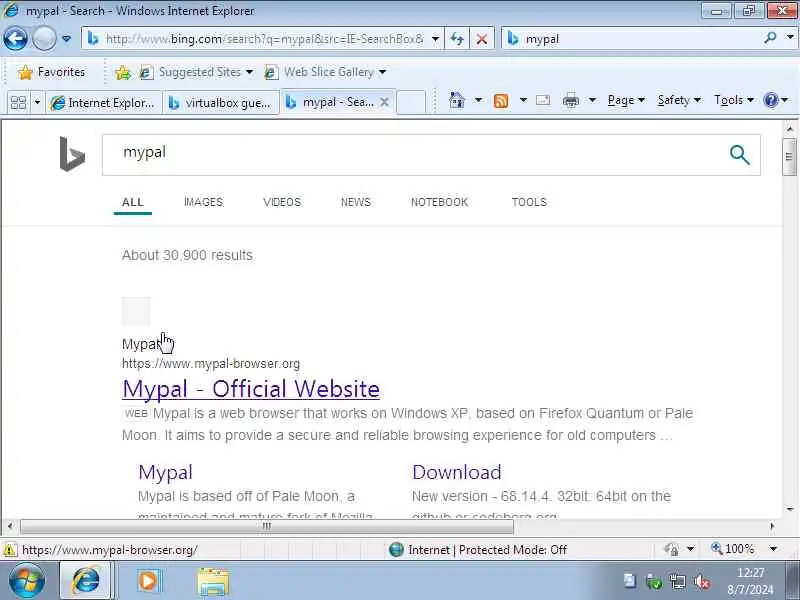Click the horizontal scrollbar right arrow

point(772,526)
